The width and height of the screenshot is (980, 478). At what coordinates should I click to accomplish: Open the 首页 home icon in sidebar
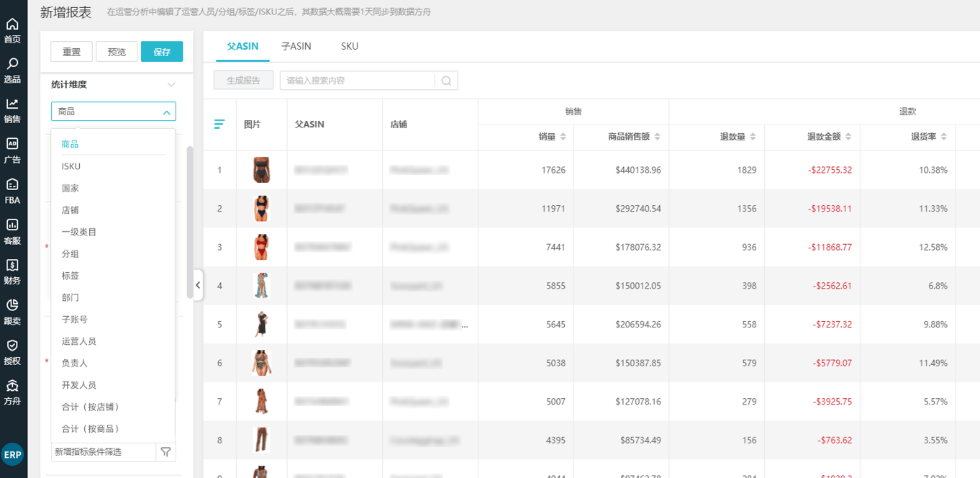(x=12, y=27)
